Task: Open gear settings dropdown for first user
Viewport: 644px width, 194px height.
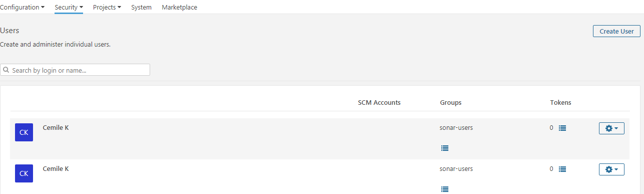Action: tap(611, 128)
